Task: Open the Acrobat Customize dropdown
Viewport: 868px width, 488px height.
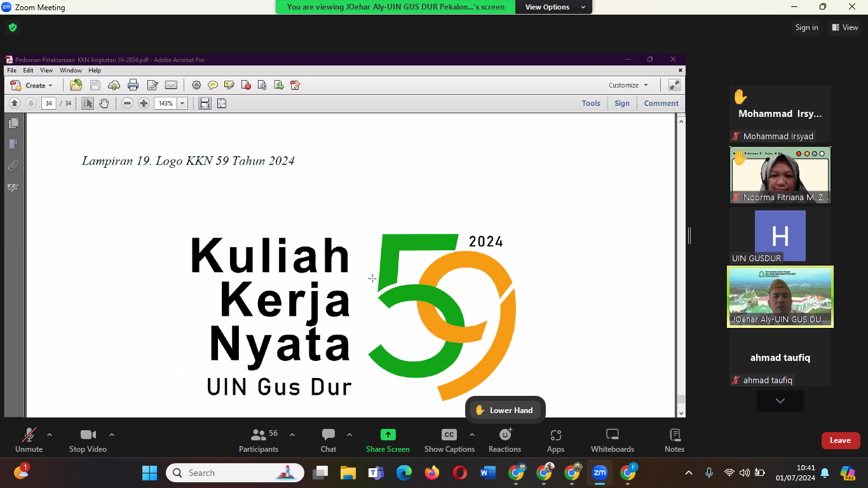Action: [629, 85]
